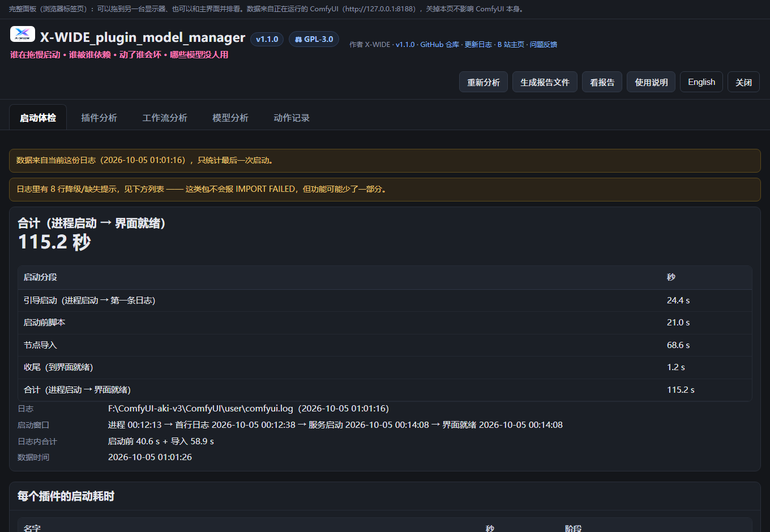This screenshot has width=770, height=532.
Task: Click the 节点导入 row label
Action: [40, 345]
